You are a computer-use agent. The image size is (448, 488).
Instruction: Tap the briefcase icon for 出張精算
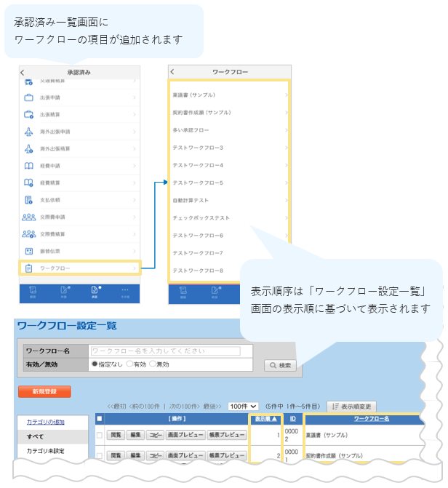(x=28, y=114)
